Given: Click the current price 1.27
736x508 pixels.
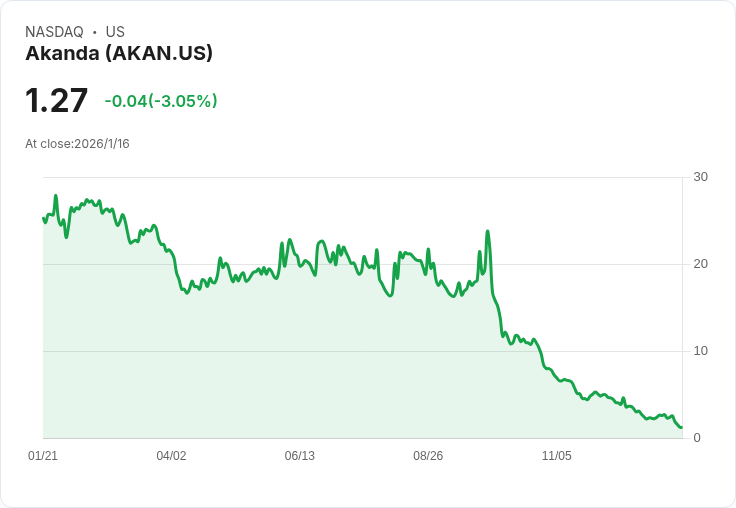Looking at the screenshot, I should click(x=56, y=100).
